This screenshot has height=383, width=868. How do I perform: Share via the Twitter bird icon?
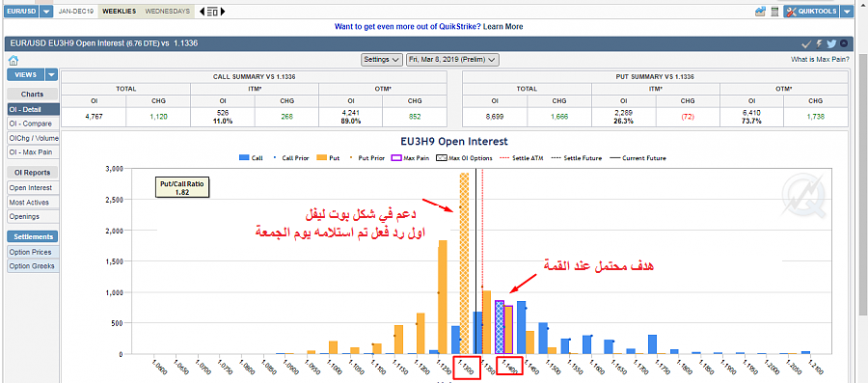coord(831,43)
